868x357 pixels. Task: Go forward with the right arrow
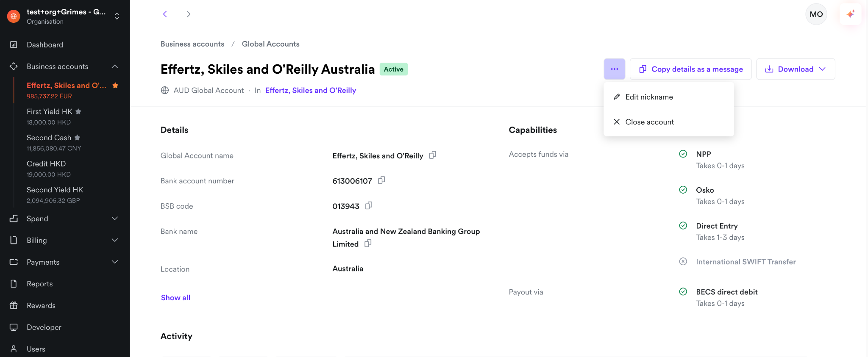pyautogui.click(x=189, y=14)
